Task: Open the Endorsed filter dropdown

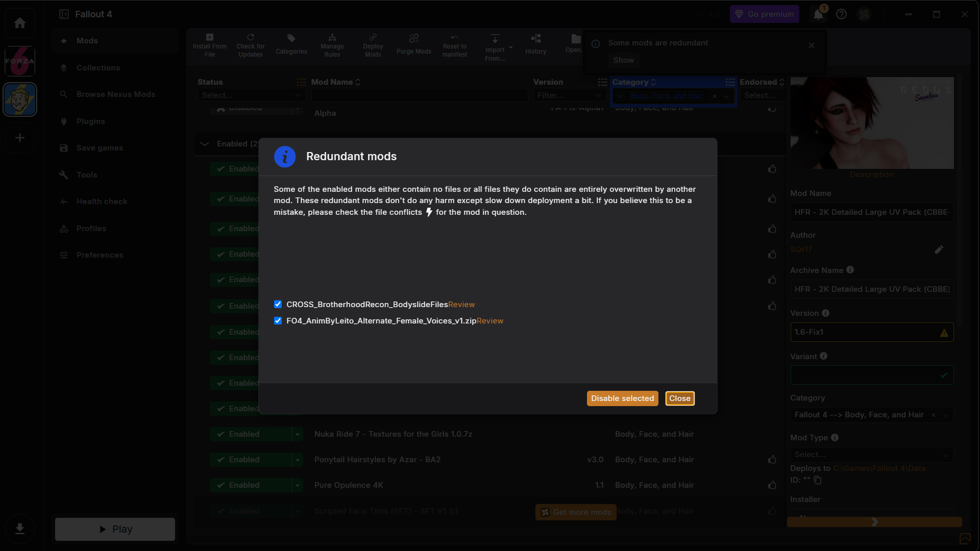Action: point(762,95)
